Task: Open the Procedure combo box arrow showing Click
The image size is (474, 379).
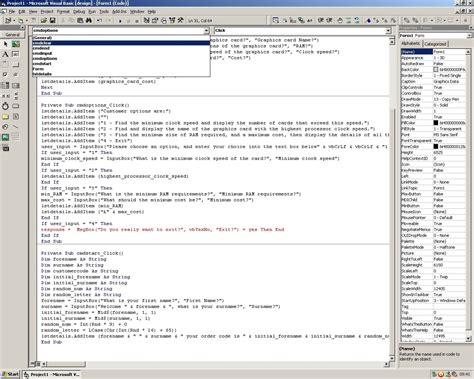Action: (x=388, y=31)
